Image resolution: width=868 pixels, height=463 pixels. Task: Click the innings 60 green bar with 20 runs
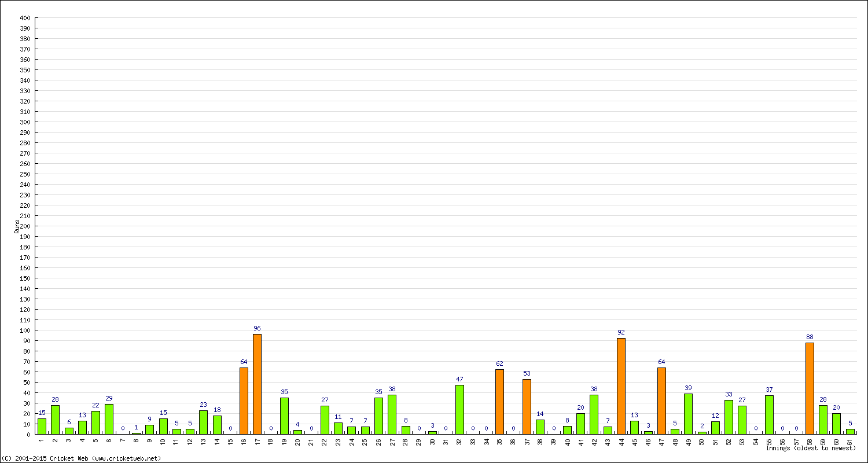(836, 424)
